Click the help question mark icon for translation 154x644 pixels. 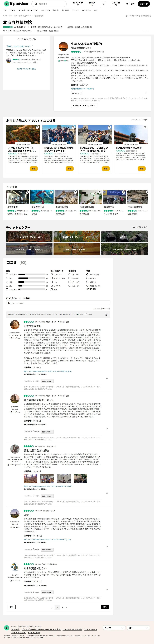point(106,314)
